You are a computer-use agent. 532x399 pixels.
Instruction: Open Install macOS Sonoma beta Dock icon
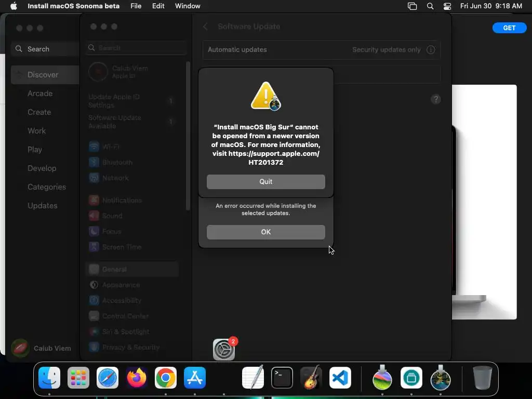point(382,378)
